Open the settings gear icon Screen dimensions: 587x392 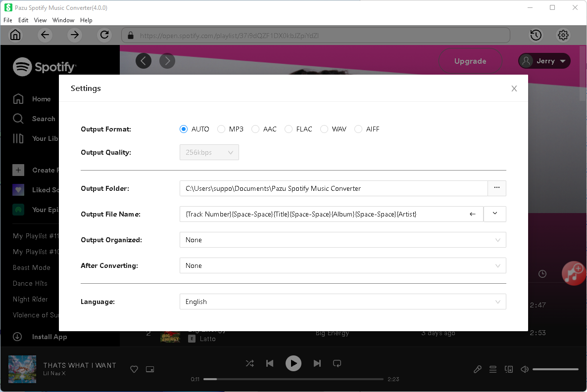click(x=563, y=35)
